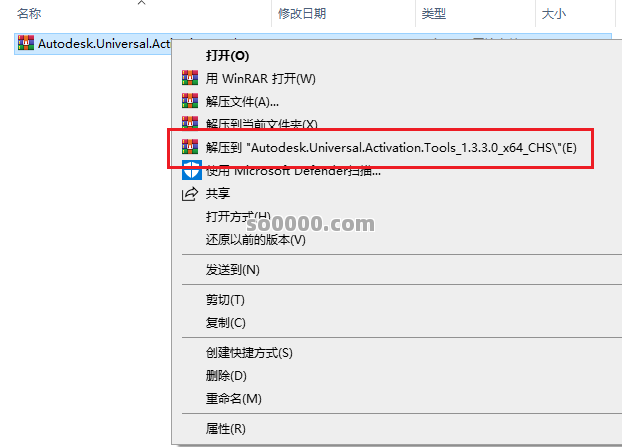Image resolution: width=622 pixels, height=447 pixels.
Task: Choose 重命名(M) to rename the file
Action: coord(233,398)
